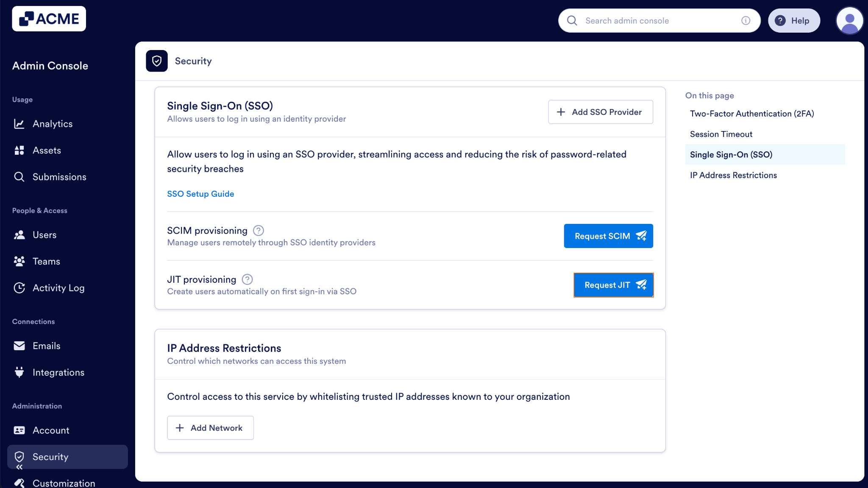Jump to Single Sign-On (SSO) section link

click(765, 154)
